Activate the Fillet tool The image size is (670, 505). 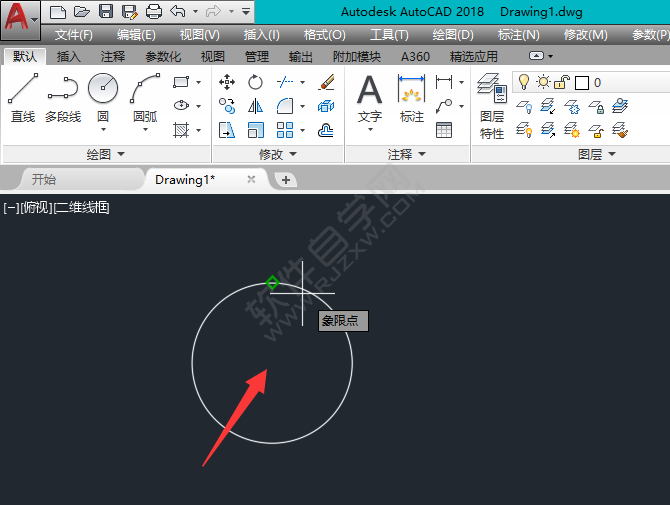(x=285, y=106)
